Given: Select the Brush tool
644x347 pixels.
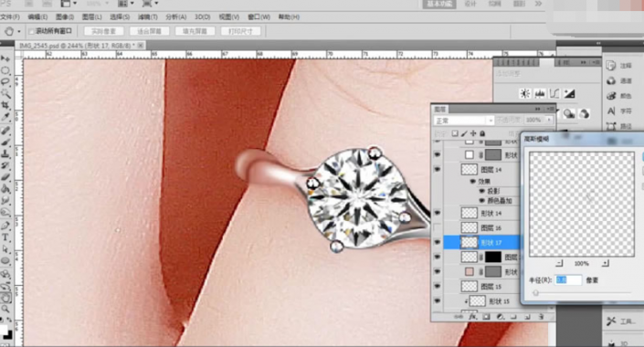Looking at the screenshot, I should pyautogui.click(x=5, y=142).
